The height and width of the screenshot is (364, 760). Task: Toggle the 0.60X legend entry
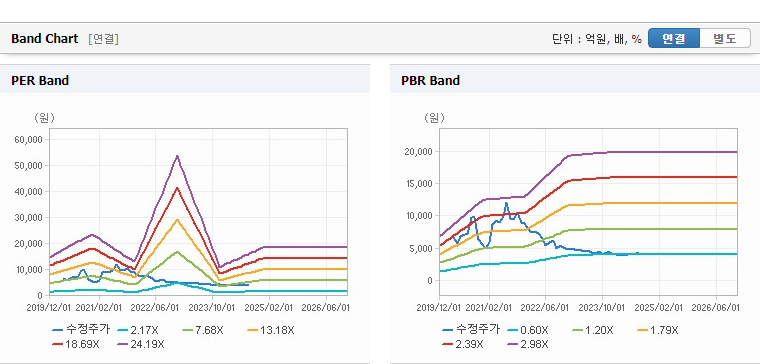pyautogui.click(x=527, y=330)
